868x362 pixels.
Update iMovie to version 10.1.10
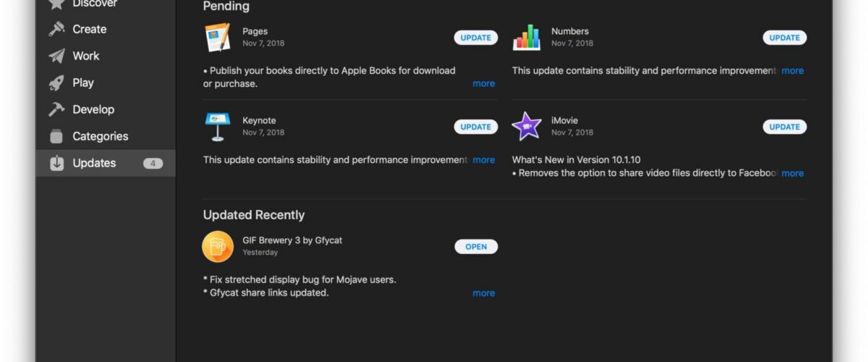785,127
